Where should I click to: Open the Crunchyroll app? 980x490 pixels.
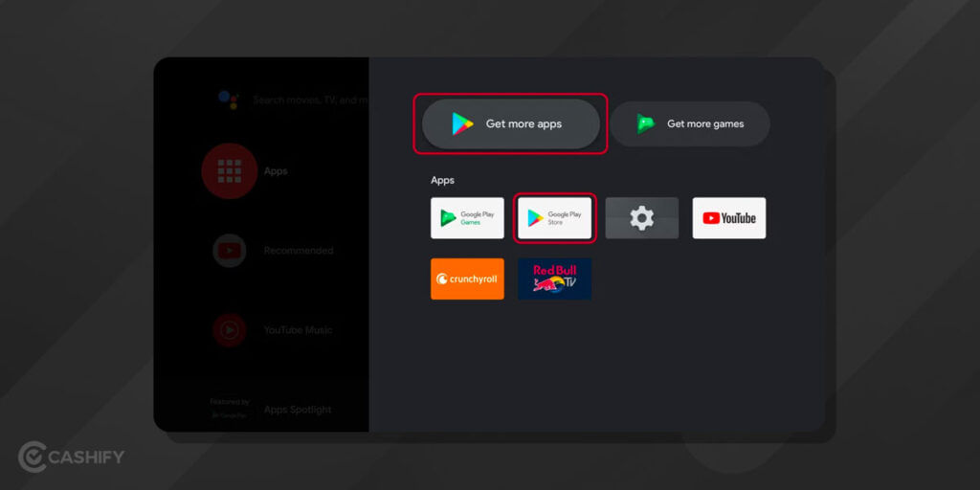click(467, 278)
